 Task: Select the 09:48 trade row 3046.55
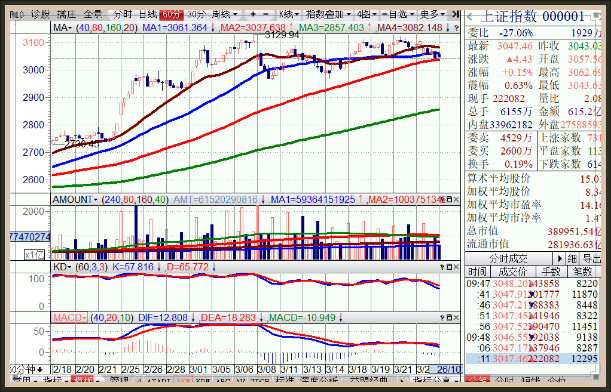(x=532, y=337)
